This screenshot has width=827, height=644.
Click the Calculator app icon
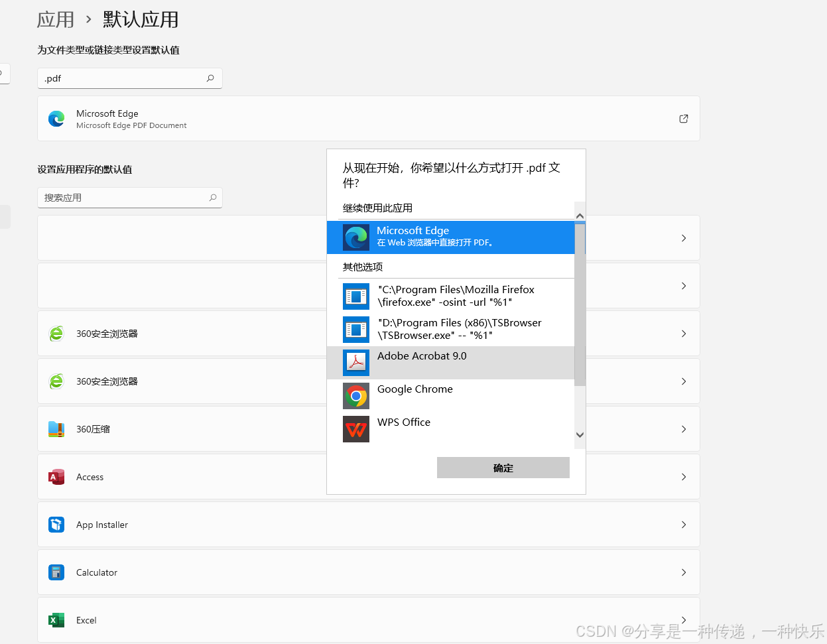coord(56,572)
